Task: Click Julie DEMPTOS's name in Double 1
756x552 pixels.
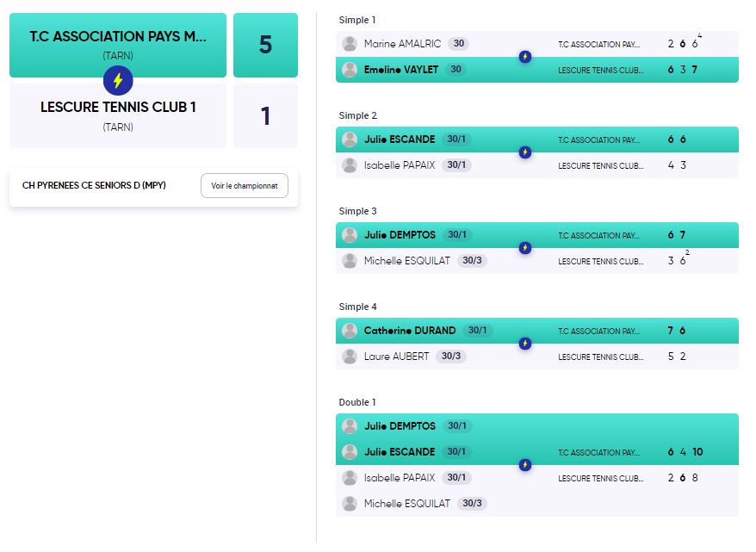Action: [400, 426]
